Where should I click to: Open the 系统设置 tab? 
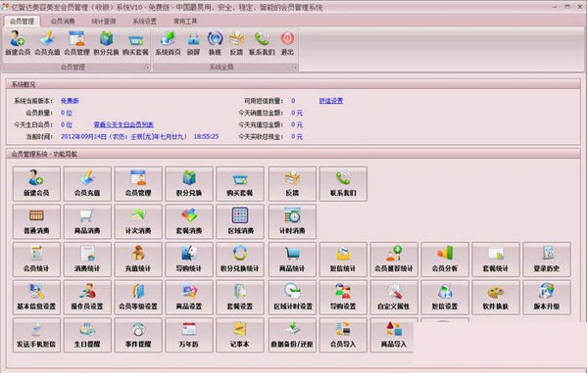tap(144, 22)
